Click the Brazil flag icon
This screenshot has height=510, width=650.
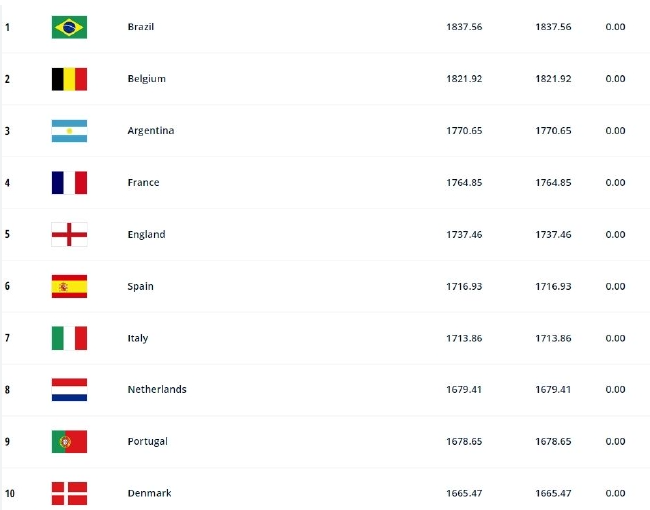point(69,27)
